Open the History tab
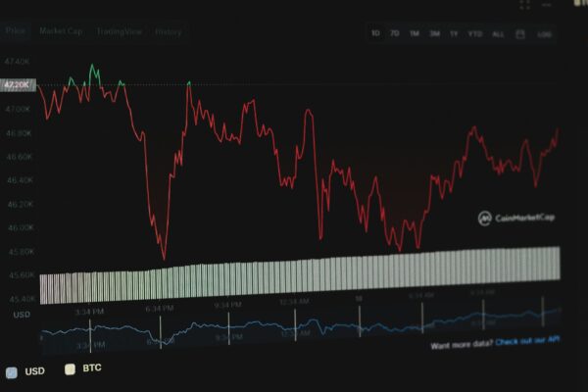Image resolution: width=588 pixels, height=392 pixels. [x=168, y=32]
